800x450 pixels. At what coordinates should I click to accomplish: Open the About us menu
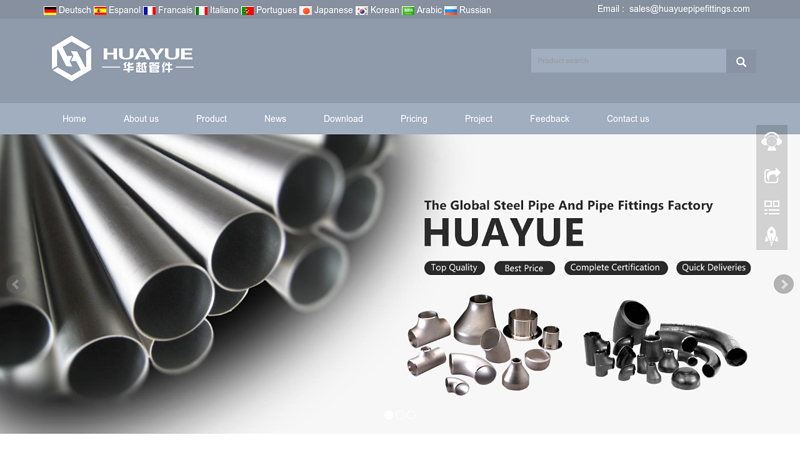(141, 119)
